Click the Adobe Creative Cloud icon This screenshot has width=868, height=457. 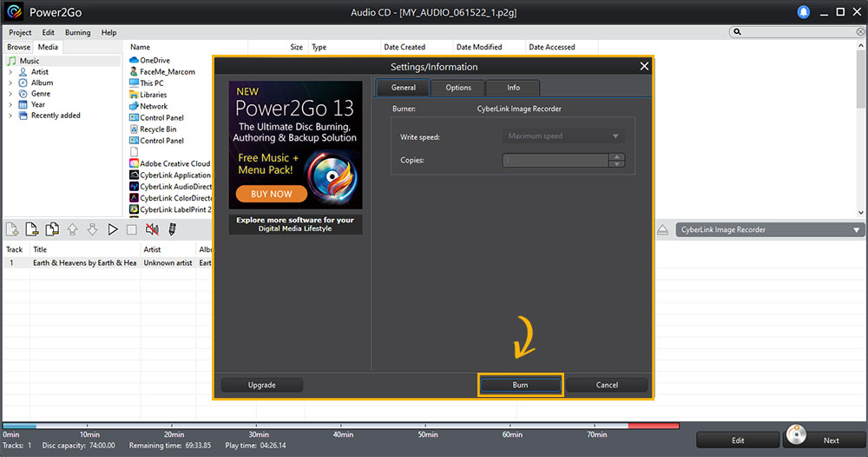click(134, 163)
